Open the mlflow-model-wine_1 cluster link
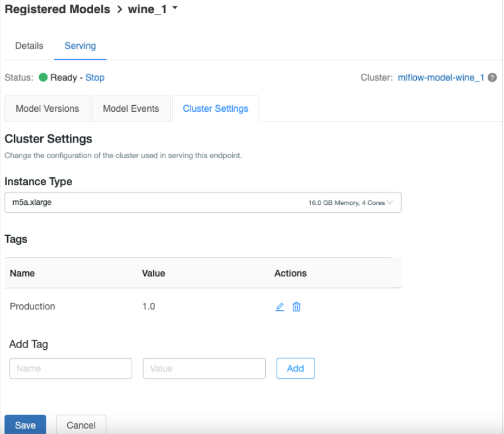 [441, 78]
